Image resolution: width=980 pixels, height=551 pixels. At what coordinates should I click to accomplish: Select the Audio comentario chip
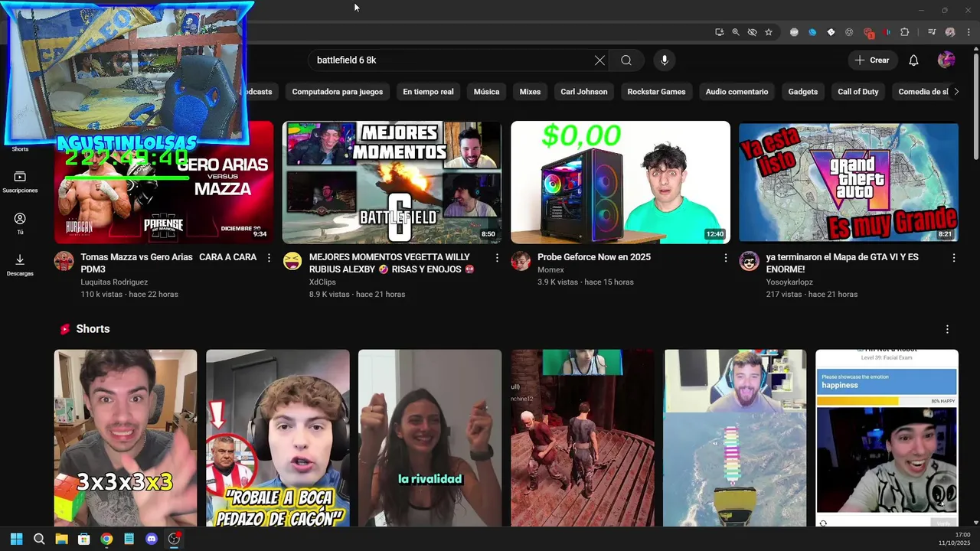click(737, 92)
